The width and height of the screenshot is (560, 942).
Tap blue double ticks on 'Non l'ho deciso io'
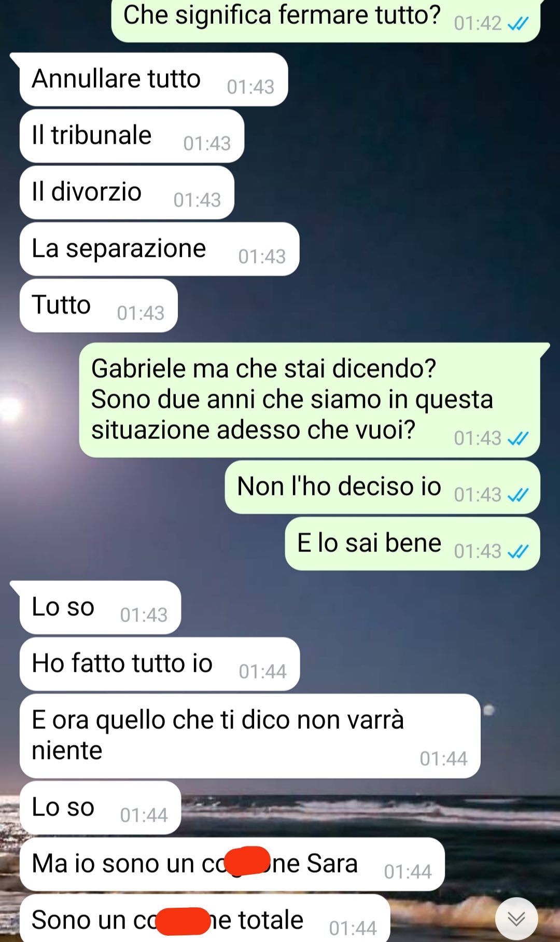point(518,495)
